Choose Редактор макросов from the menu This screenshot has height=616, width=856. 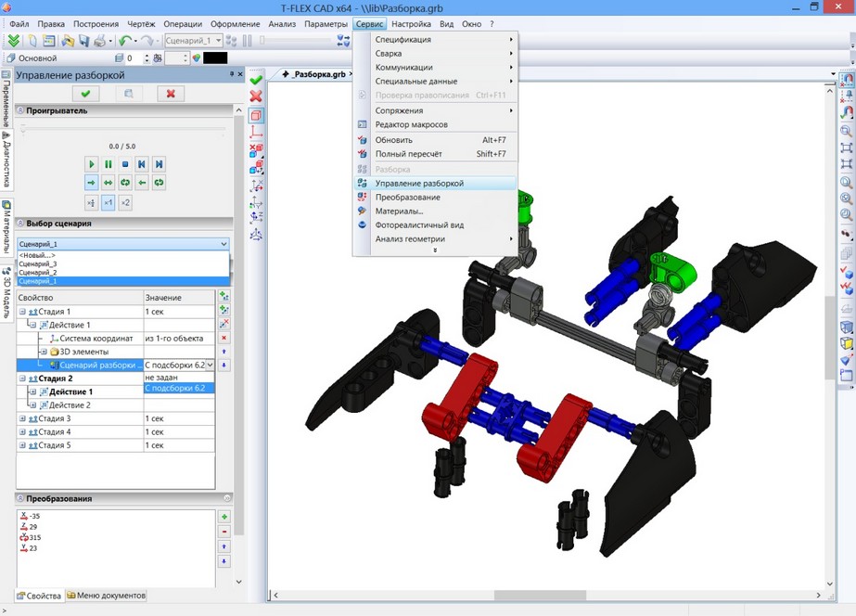tap(435, 124)
